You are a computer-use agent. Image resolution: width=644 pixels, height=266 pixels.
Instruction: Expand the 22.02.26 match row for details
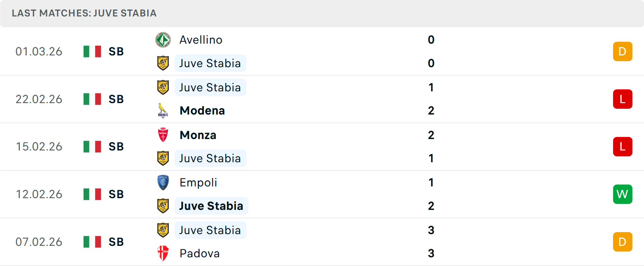322,99
